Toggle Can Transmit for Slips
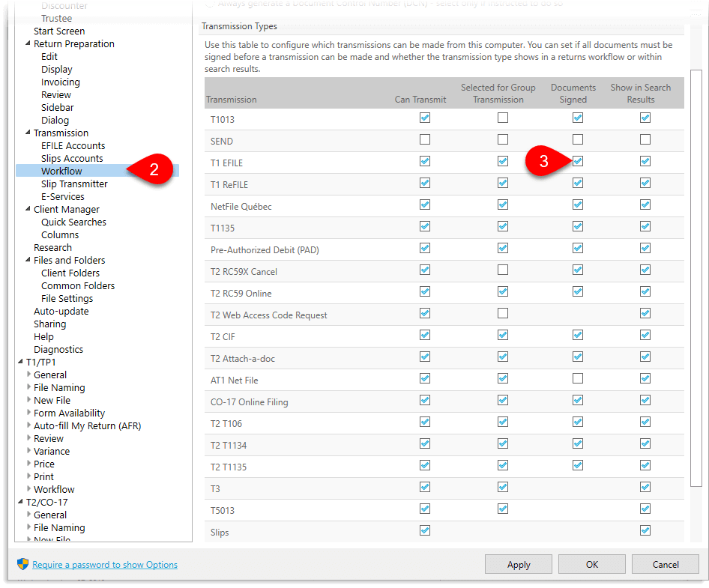709x588 pixels. tap(425, 530)
